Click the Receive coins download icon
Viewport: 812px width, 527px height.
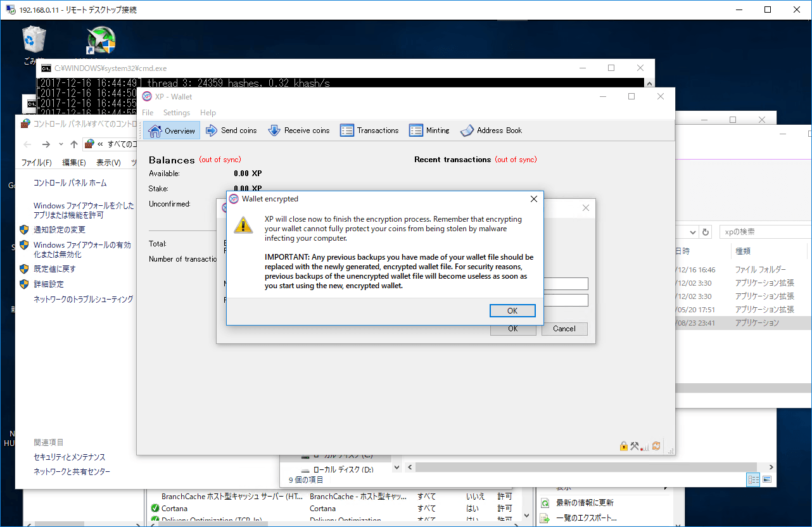coord(274,130)
